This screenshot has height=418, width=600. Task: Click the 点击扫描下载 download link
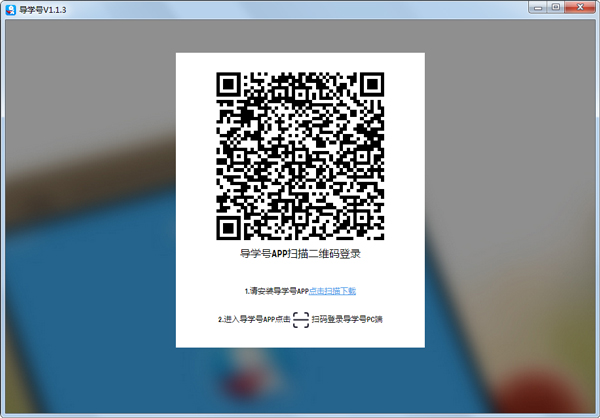pyautogui.click(x=332, y=291)
